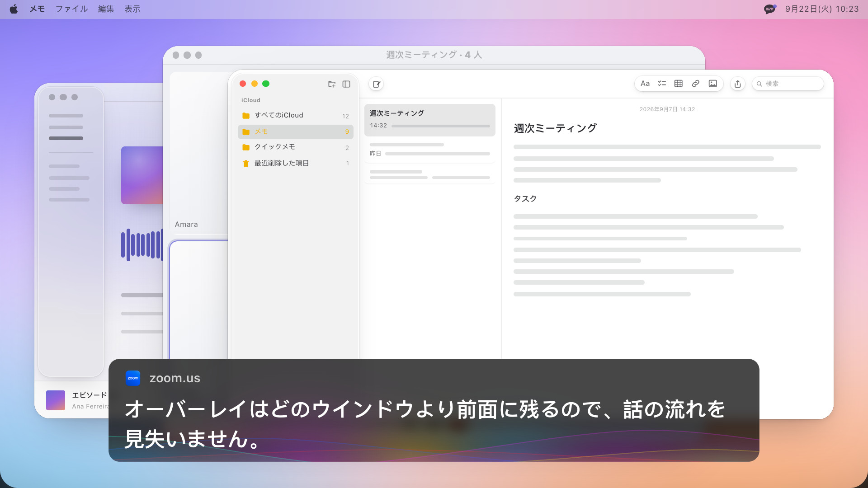Select the クイックメモ folder

[296, 147]
